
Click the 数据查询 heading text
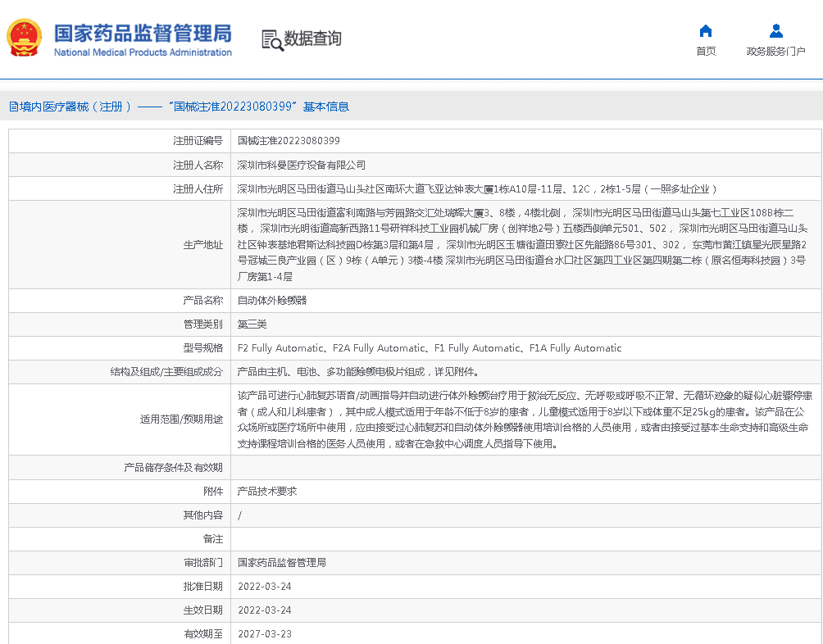point(312,39)
